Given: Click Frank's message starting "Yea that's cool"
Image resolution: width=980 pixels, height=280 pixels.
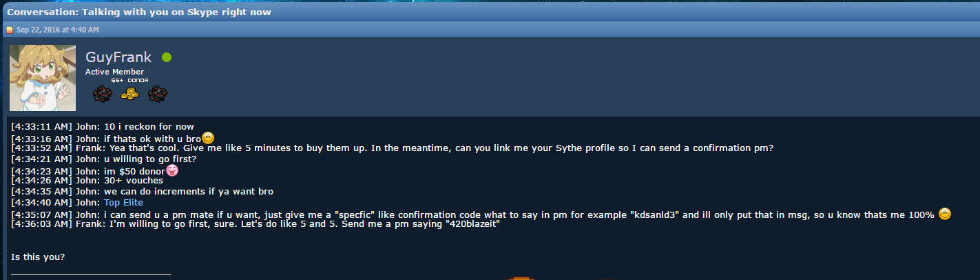Looking at the screenshot, I should (392, 148).
